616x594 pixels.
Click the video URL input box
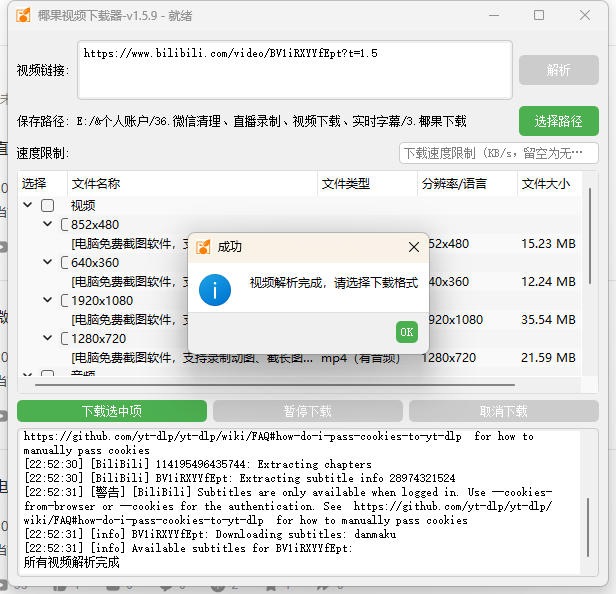tap(294, 70)
